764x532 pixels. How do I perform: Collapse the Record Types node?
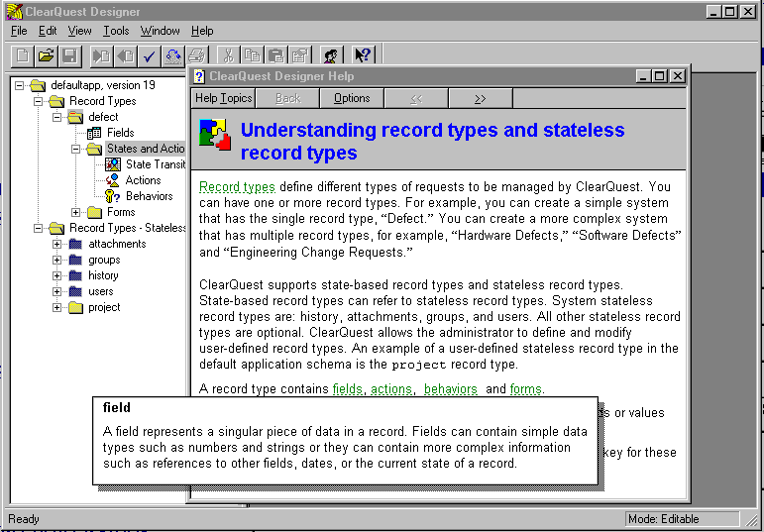(38, 101)
